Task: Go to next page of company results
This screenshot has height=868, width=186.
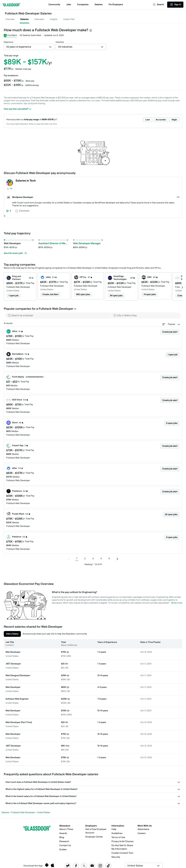Action: pyautogui.click(x=117, y=559)
